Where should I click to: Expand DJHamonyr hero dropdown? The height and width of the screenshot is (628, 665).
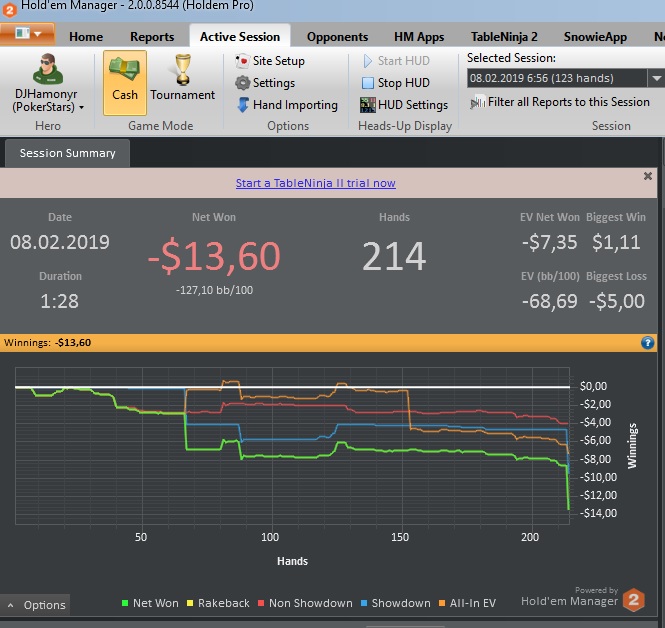click(81, 108)
